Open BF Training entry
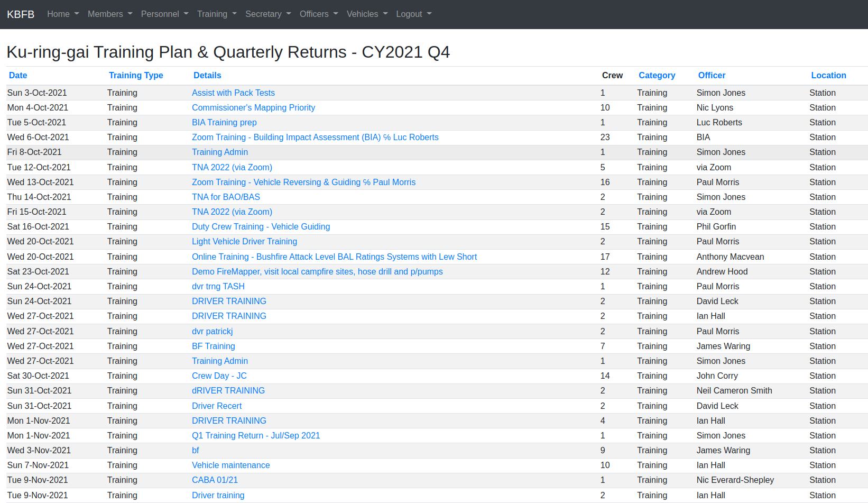This screenshot has width=868, height=503. 213,346
